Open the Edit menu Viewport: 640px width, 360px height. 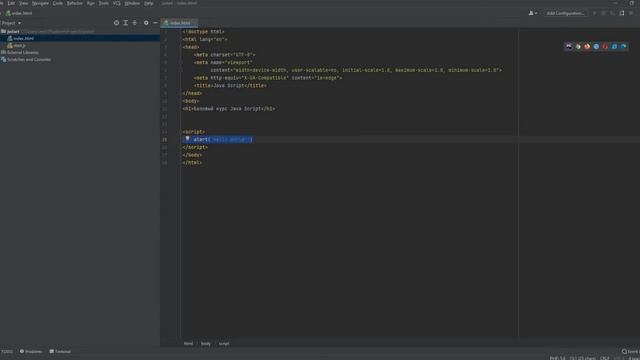click(11, 3)
